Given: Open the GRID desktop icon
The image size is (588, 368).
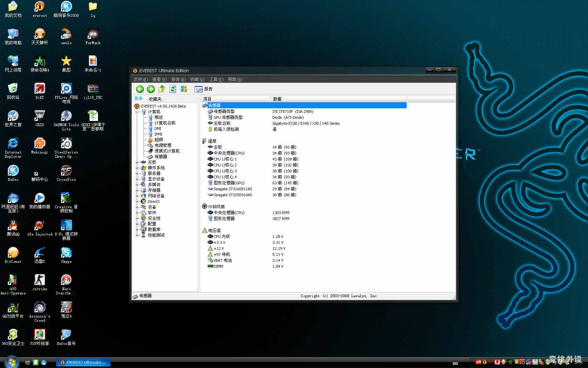Looking at the screenshot, I should click(40, 119).
